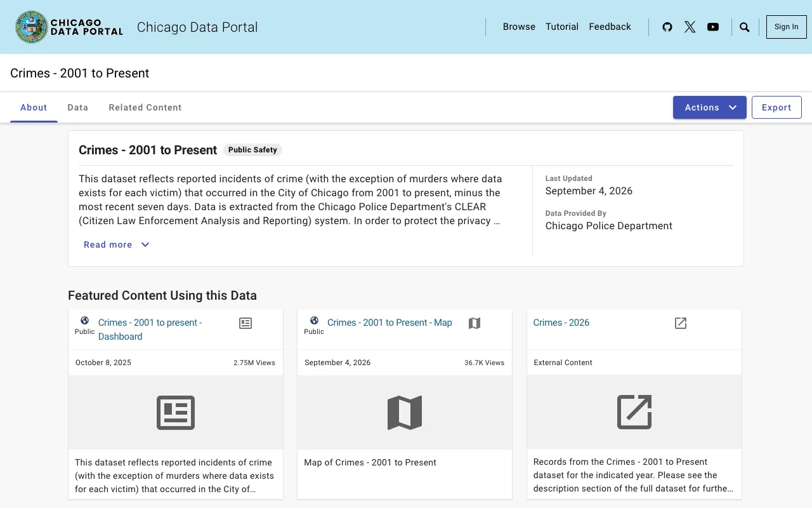812x508 pixels.
Task: Click the Featured Content Using this Data heading
Action: point(162,295)
